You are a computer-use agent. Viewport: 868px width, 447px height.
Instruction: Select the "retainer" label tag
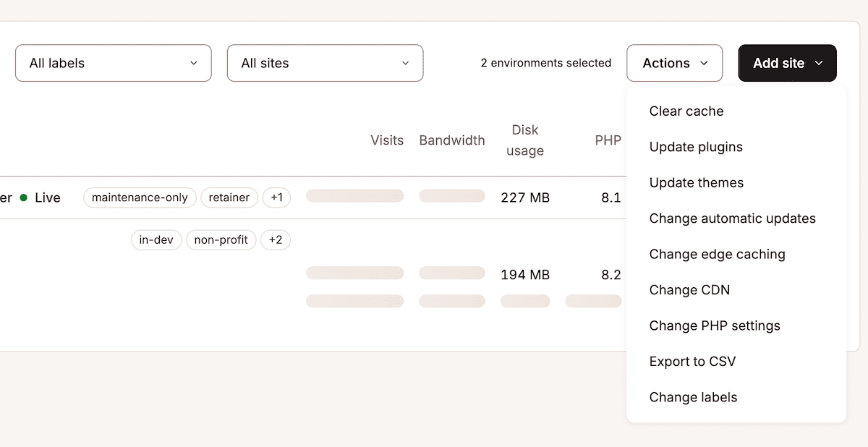tap(229, 197)
